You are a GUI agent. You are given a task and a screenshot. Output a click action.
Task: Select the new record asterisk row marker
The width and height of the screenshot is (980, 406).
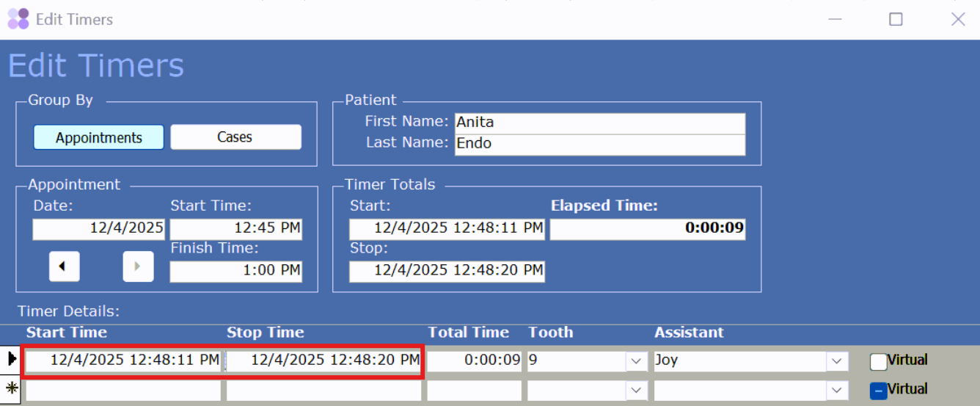pyautogui.click(x=11, y=389)
